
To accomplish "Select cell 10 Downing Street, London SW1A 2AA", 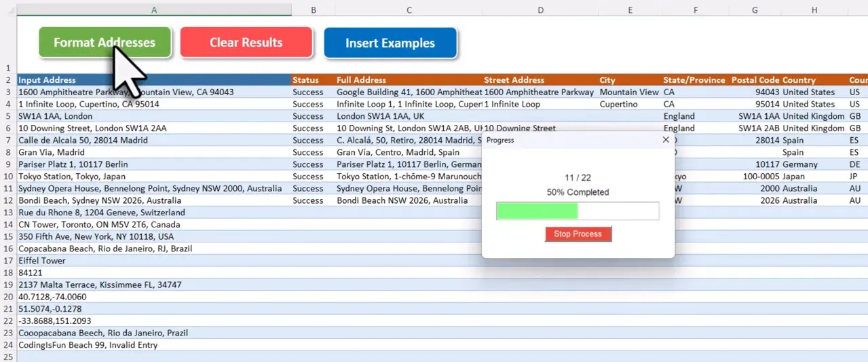I will coord(154,128).
